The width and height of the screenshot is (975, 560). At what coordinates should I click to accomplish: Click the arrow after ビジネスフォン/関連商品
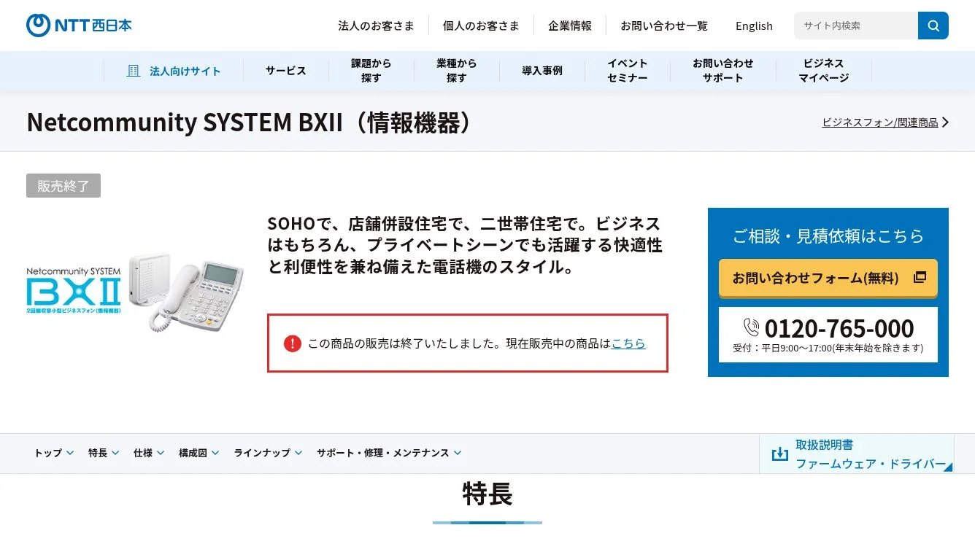click(946, 122)
